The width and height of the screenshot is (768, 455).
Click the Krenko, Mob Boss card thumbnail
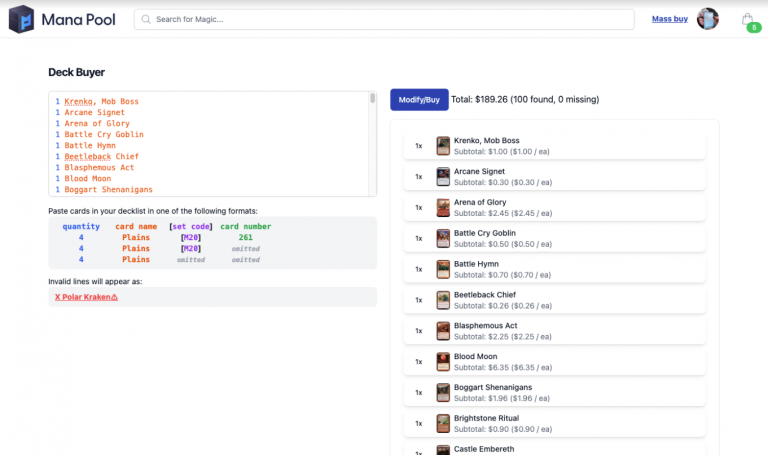pos(443,146)
